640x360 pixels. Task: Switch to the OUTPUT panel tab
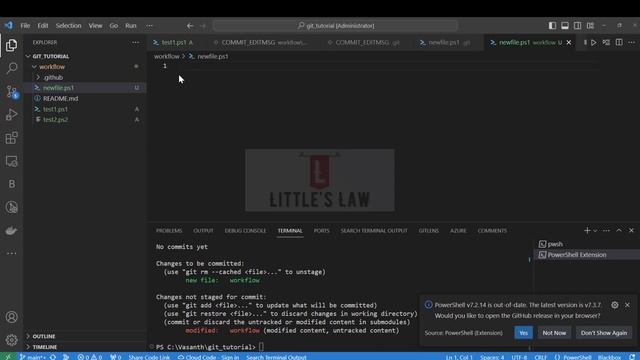click(x=203, y=231)
